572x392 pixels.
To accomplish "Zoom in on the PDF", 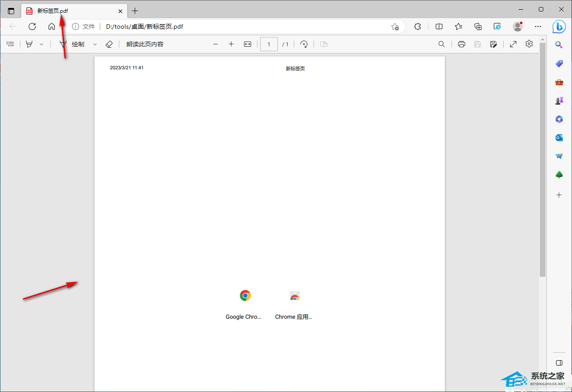I will pyautogui.click(x=231, y=44).
